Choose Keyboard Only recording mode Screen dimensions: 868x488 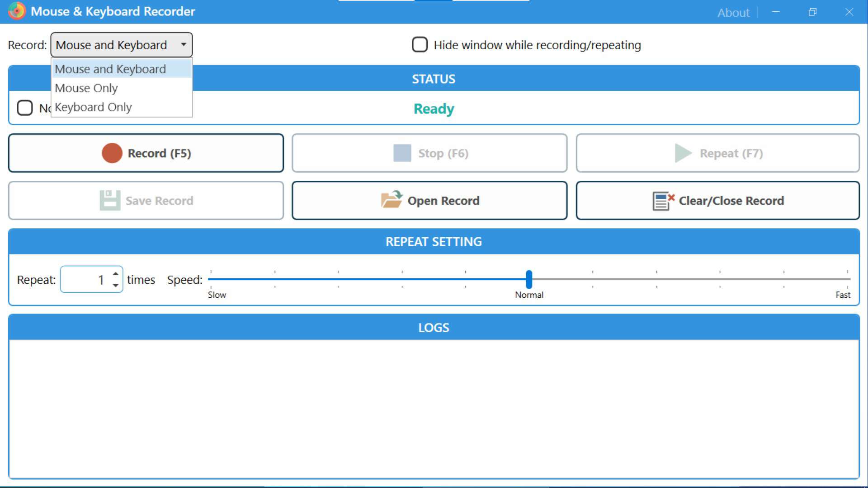click(93, 107)
